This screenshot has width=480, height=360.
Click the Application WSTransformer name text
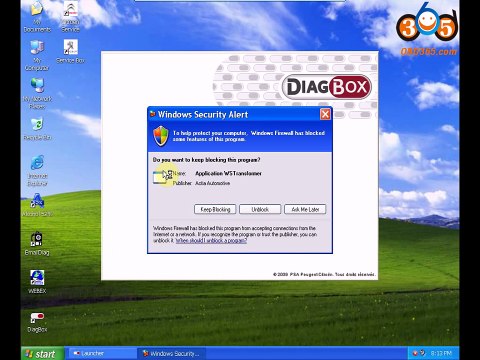pos(228,173)
